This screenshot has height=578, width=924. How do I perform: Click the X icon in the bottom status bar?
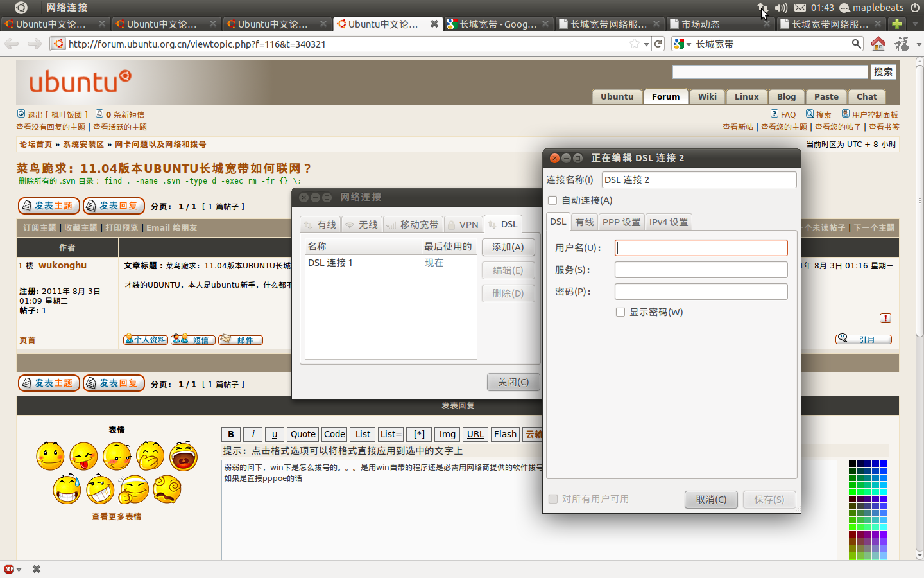pos(37,569)
